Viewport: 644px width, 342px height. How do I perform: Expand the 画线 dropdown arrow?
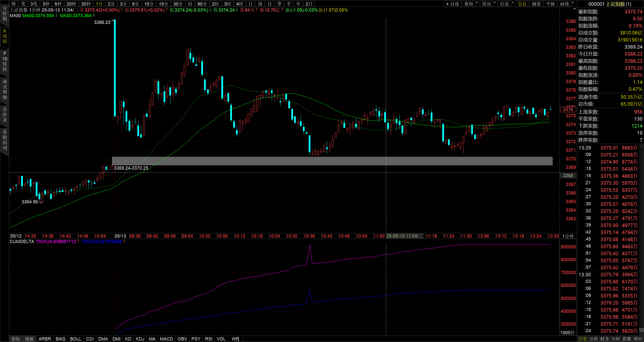[573, 3]
